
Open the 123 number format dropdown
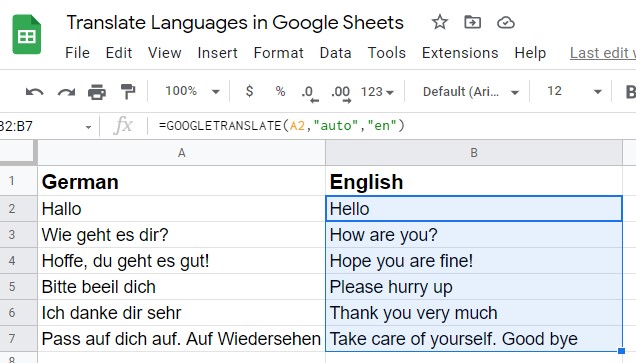377,92
